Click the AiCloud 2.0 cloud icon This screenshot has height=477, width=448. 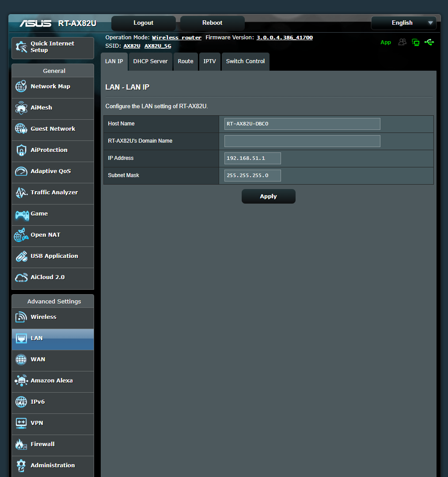(x=21, y=277)
